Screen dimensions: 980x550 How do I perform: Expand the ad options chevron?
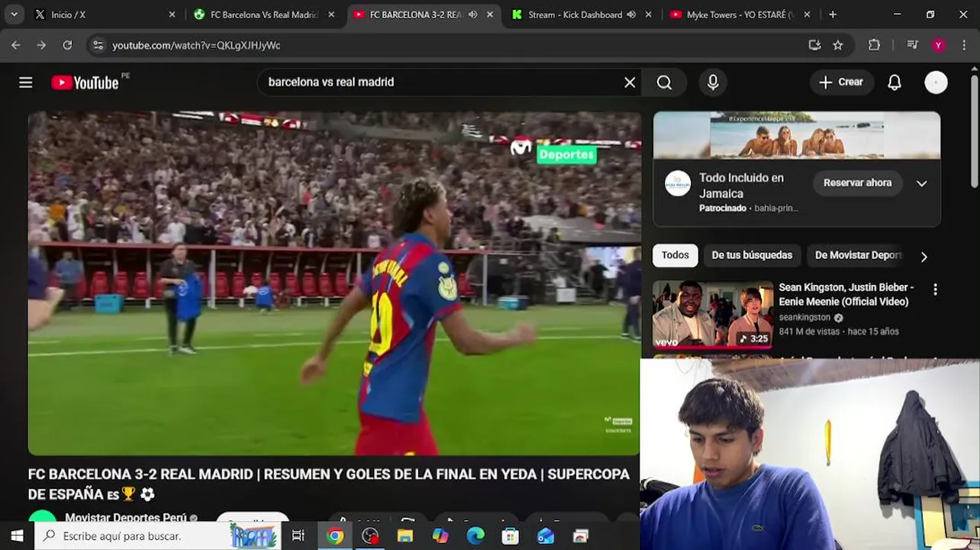pos(921,183)
